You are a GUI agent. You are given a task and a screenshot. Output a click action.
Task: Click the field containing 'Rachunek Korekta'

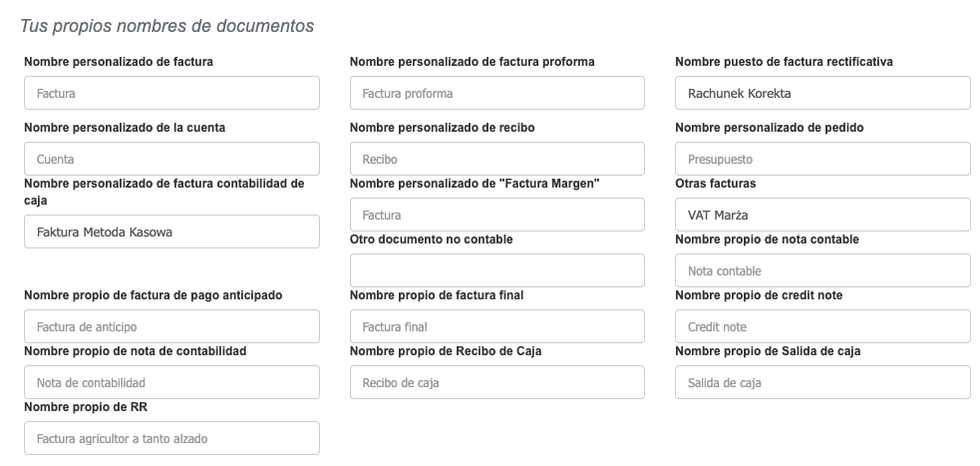point(822,93)
